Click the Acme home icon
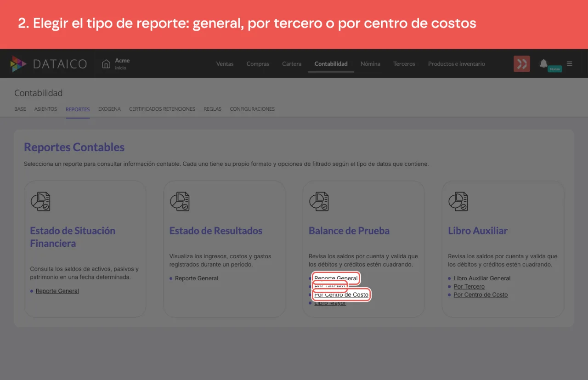 click(x=106, y=64)
